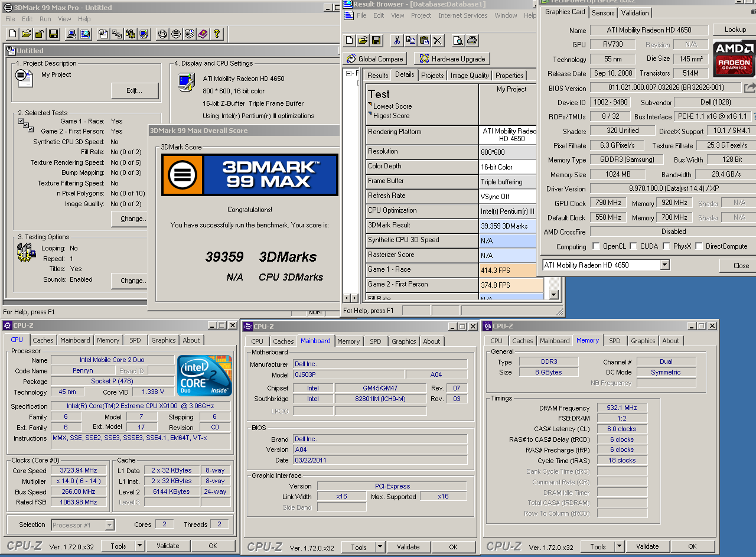This screenshot has width=756, height=557.
Task: Click Global Compare button
Action: (374, 58)
